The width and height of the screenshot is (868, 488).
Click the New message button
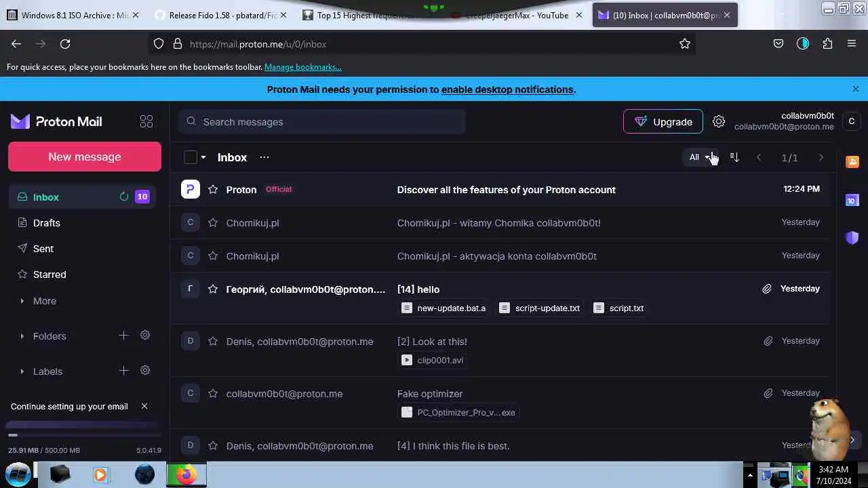85,157
